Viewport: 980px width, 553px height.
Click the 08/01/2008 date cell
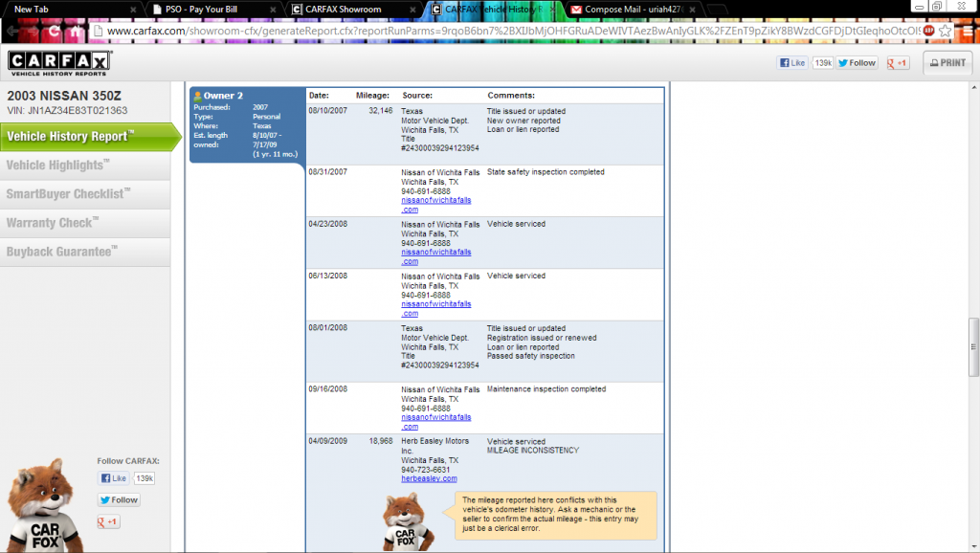point(327,327)
